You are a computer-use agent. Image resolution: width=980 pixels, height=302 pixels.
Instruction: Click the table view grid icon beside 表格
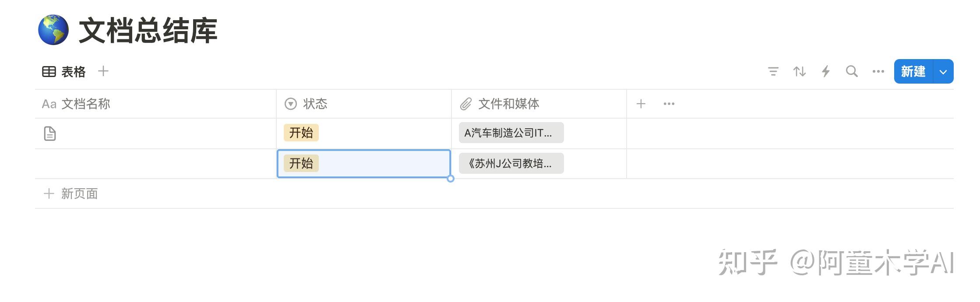click(x=49, y=71)
